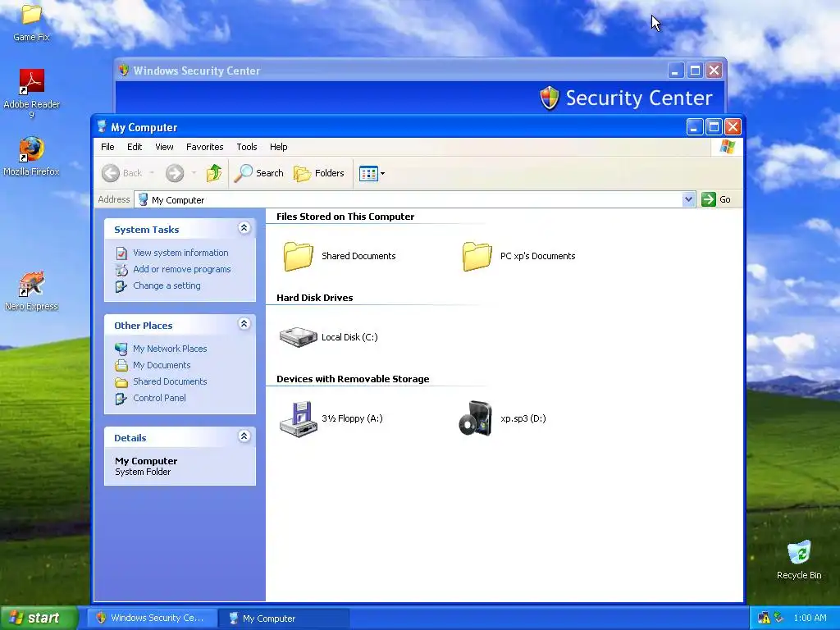Viewport: 840px width, 630px height.
Task: Click the Address bar field
Action: point(414,200)
